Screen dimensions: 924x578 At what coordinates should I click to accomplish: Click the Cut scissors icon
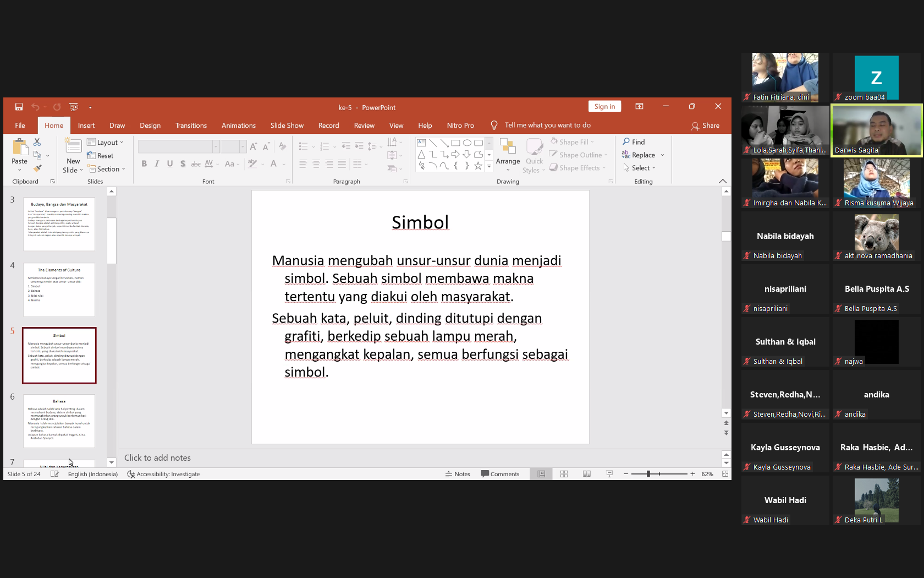coord(37,142)
